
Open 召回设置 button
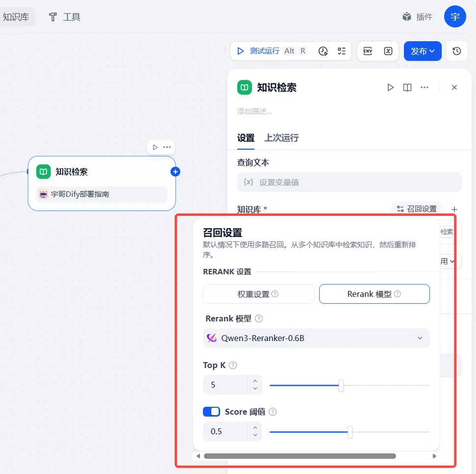pyautogui.click(x=417, y=209)
